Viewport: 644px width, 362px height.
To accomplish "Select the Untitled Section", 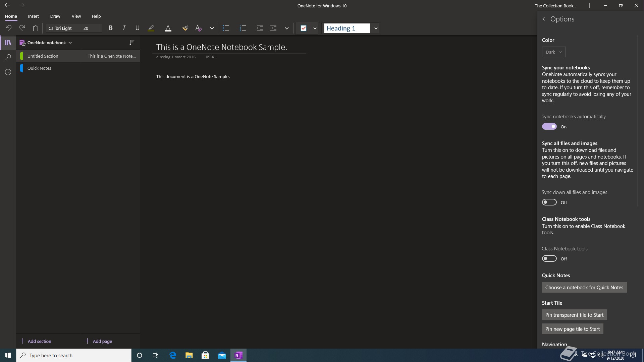I will tap(49, 56).
